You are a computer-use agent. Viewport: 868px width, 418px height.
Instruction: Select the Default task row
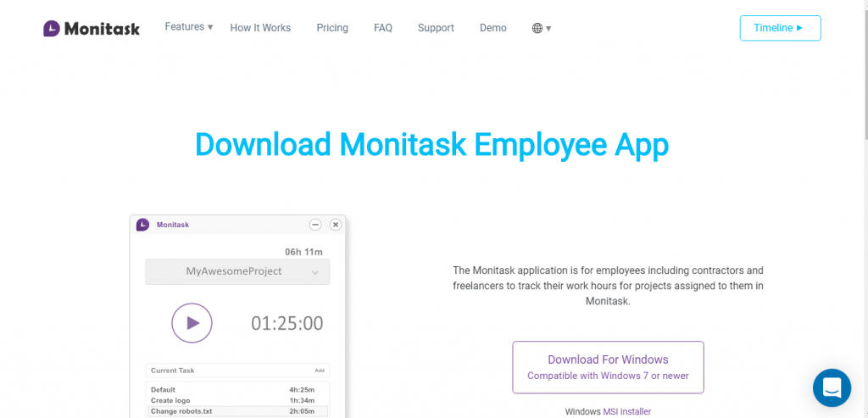[x=237, y=390]
